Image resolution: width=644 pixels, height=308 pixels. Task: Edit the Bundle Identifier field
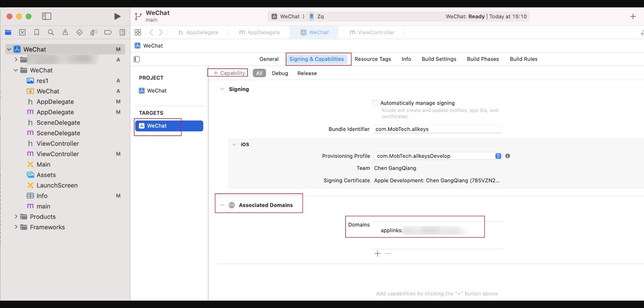(437, 129)
